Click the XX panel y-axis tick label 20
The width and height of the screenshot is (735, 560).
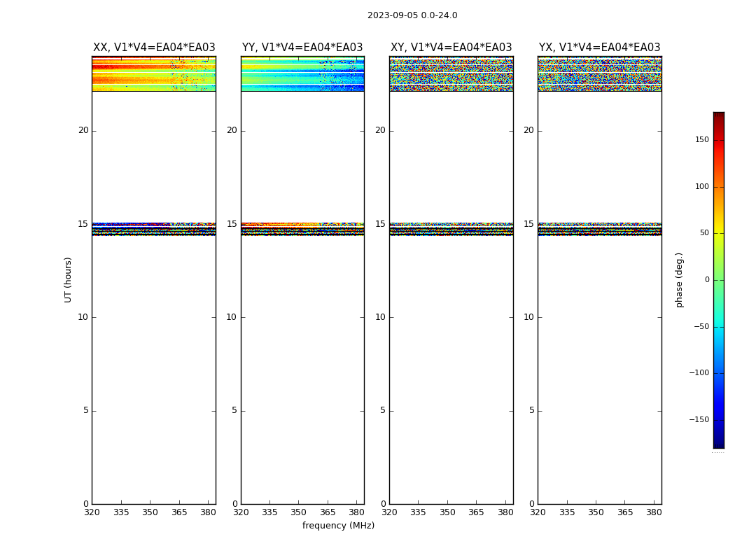(83, 130)
